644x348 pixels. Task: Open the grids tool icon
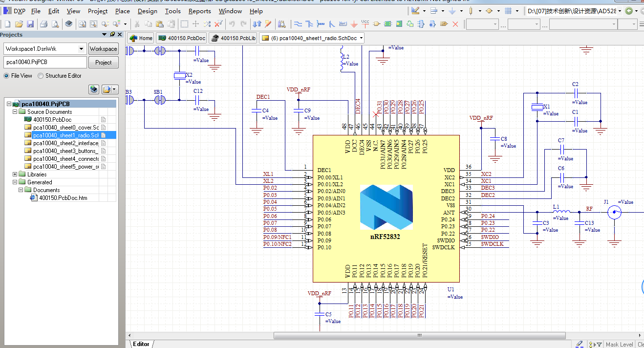point(508,11)
